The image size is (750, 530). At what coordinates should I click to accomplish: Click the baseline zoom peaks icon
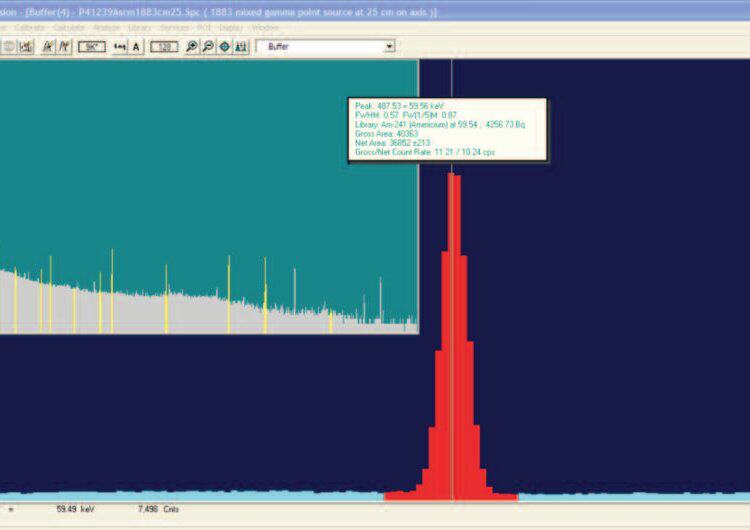[242, 46]
